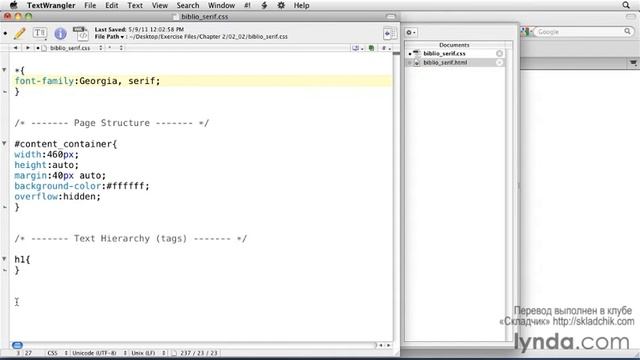This screenshot has height=360, width=640.
Task: Toggle the documents drawer icon
Action: click(389, 33)
